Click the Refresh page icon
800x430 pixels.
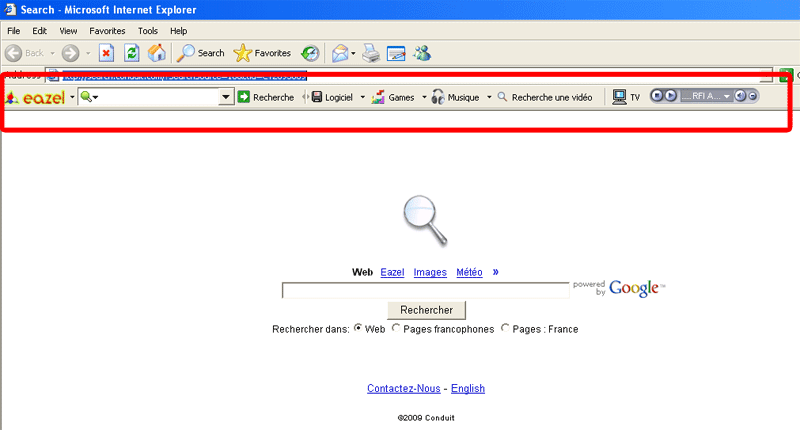[x=131, y=53]
